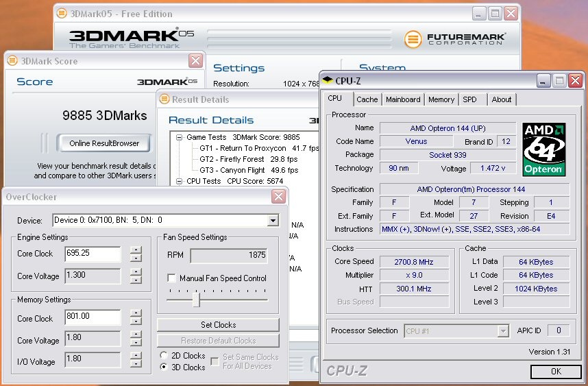588x386 pixels.
Task: Click the Restore Default Clocks button
Action: point(218,341)
